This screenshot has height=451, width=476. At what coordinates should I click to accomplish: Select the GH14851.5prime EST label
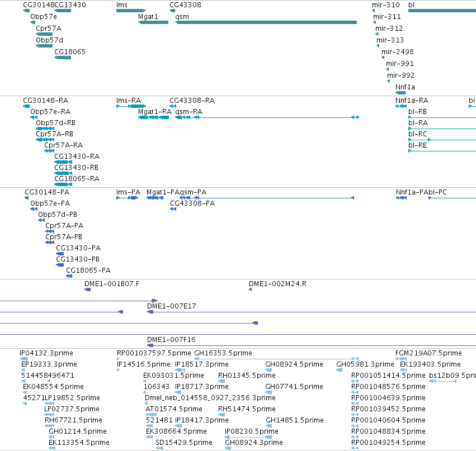click(295, 420)
